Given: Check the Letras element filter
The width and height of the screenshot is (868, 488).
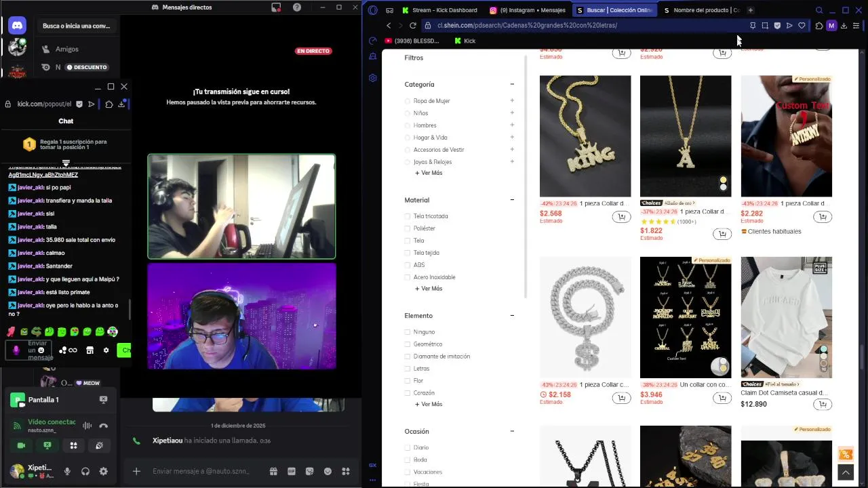Looking at the screenshot, I should pyautogui.click(x=408, y=369).
